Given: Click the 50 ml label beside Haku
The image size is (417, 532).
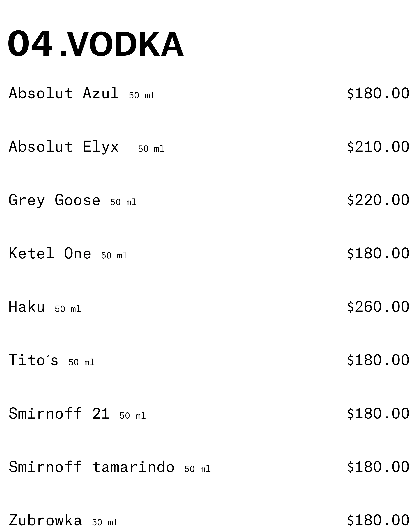Looking at the screenshot, I should coord(68,309).
